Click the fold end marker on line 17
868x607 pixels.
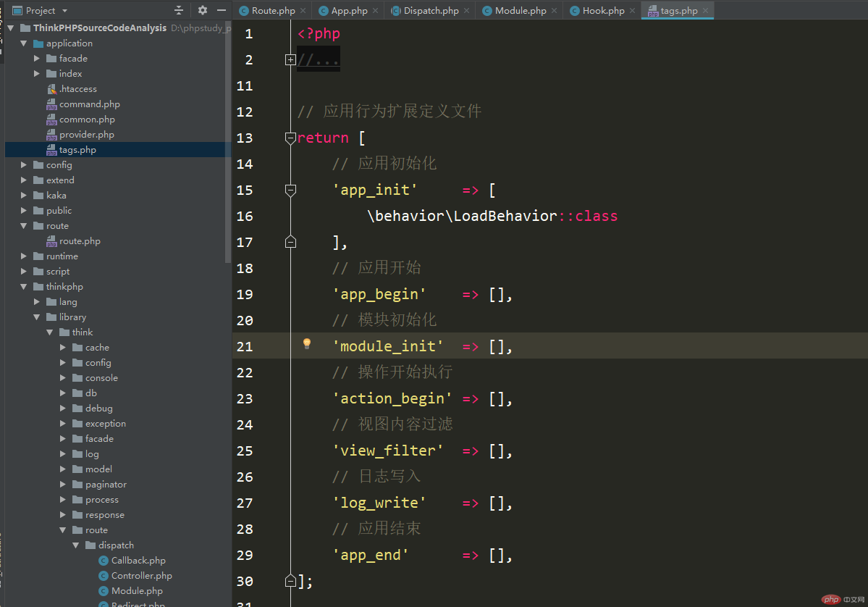[x=290, y=242]
